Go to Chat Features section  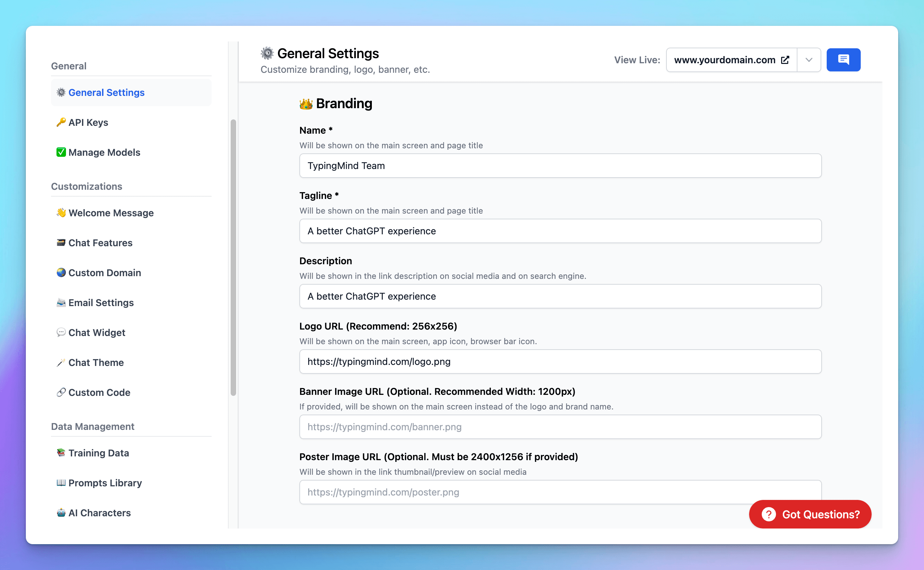click(100, 243)
